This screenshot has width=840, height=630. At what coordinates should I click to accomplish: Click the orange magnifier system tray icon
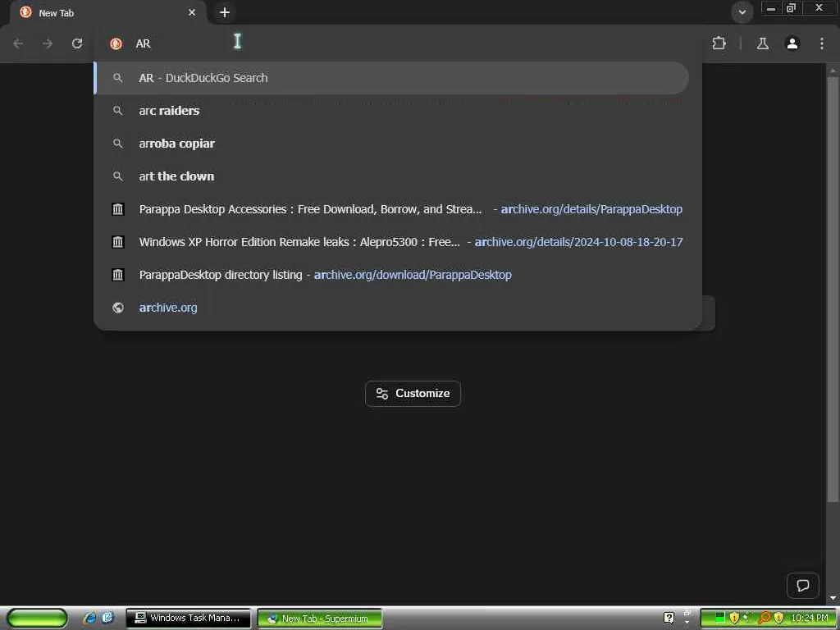coord(765,619)
